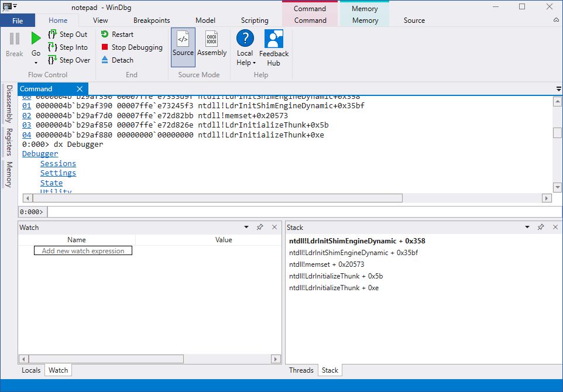This screenshot has height=392, width=563.
Task: Open the Scripting ribbon tab
Action: point(255,20)
